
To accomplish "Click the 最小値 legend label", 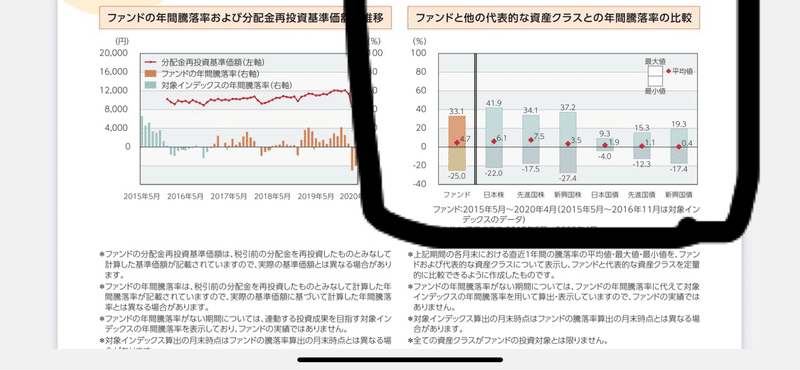I will (655, 91).
